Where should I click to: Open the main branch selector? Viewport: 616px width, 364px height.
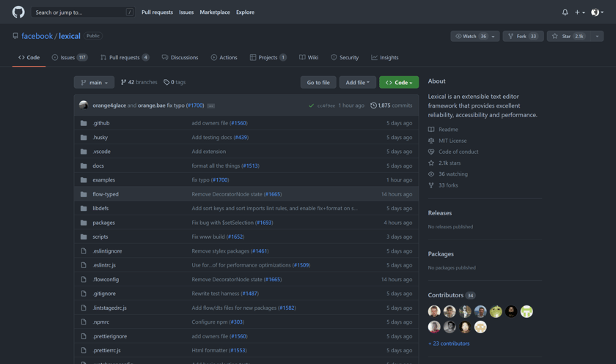(94, 82)
